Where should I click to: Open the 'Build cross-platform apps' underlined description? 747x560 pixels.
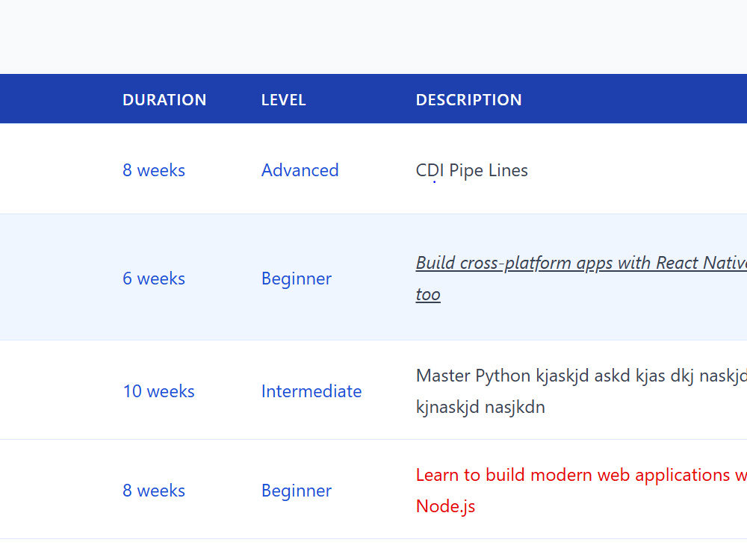tap(581, 278)
